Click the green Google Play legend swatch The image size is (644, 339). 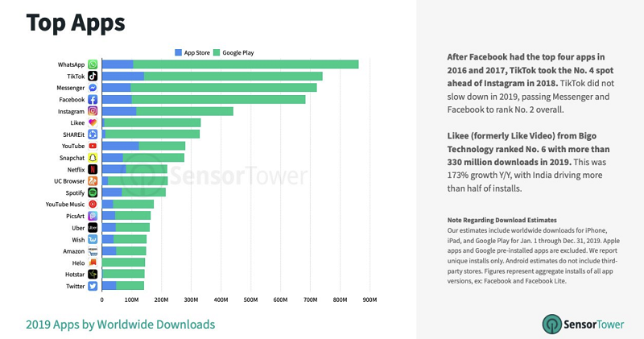tap(217, 52)
